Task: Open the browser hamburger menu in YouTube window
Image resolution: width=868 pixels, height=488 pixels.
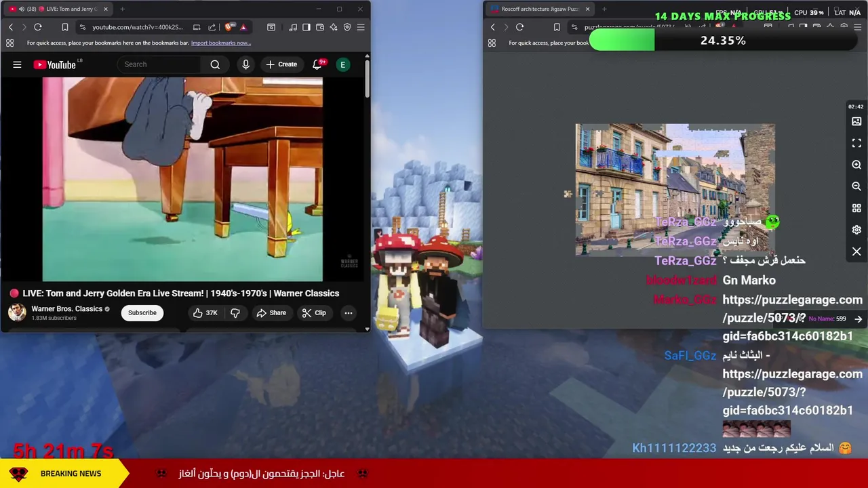Action: click(361, 27)
